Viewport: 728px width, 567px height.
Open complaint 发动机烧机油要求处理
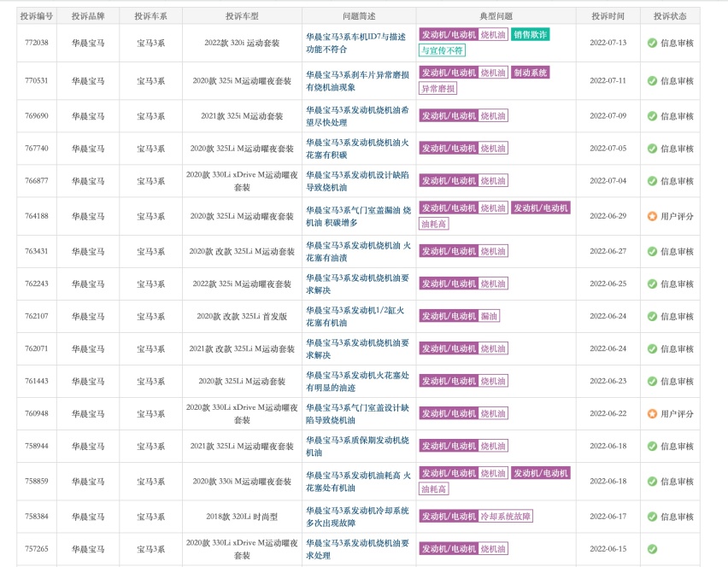357,549
